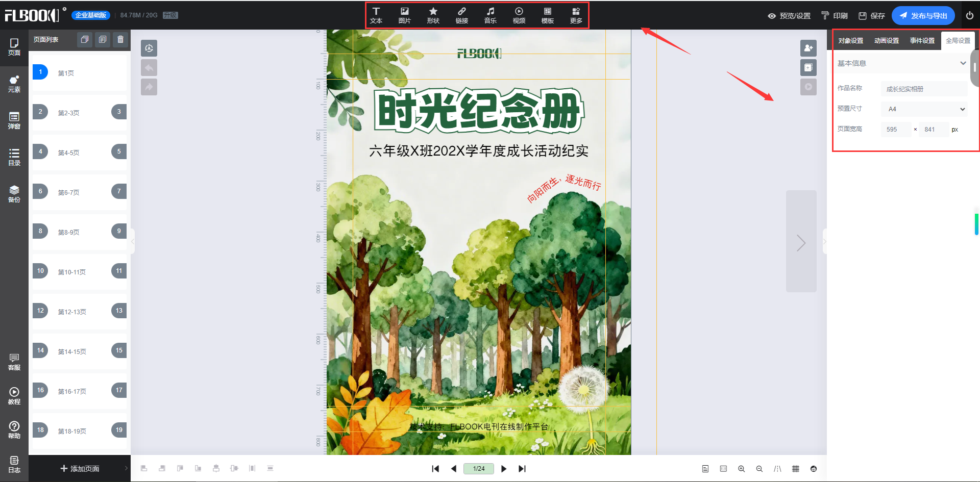
Task: Open the 元素 elements sidebar panel
Action: point(14,84)
